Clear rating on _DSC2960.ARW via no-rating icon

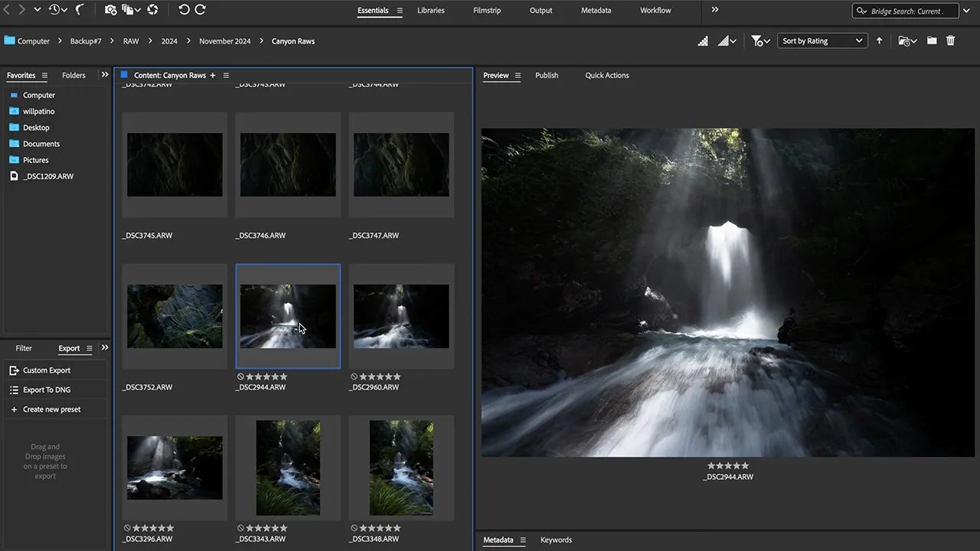click(354, 377)
